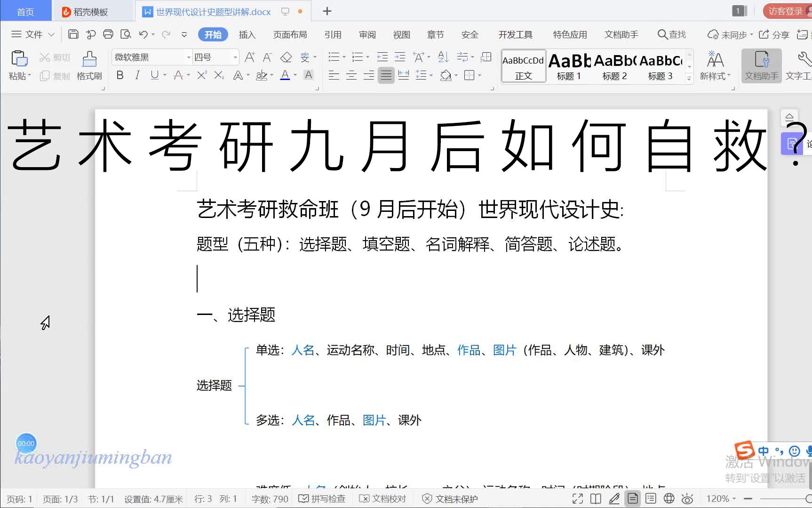Open numbered list dropdown arrow
The height and width of the screenshot is (508, 812).
367,57
